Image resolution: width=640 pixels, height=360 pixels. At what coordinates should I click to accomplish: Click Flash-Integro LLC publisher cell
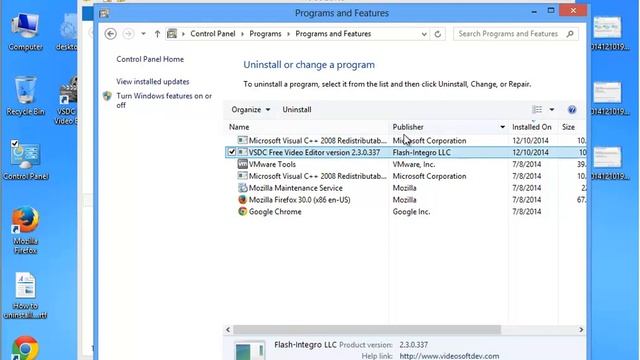(422, 152)
